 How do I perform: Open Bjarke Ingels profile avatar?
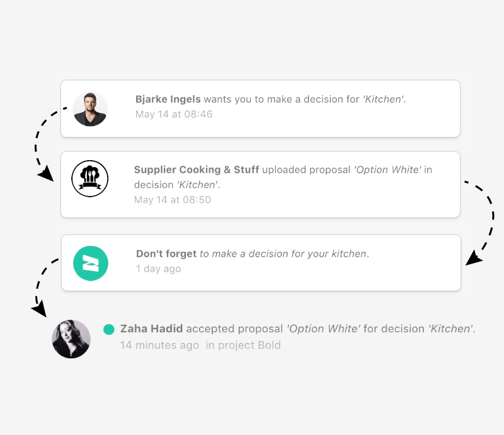pos(90,107)
